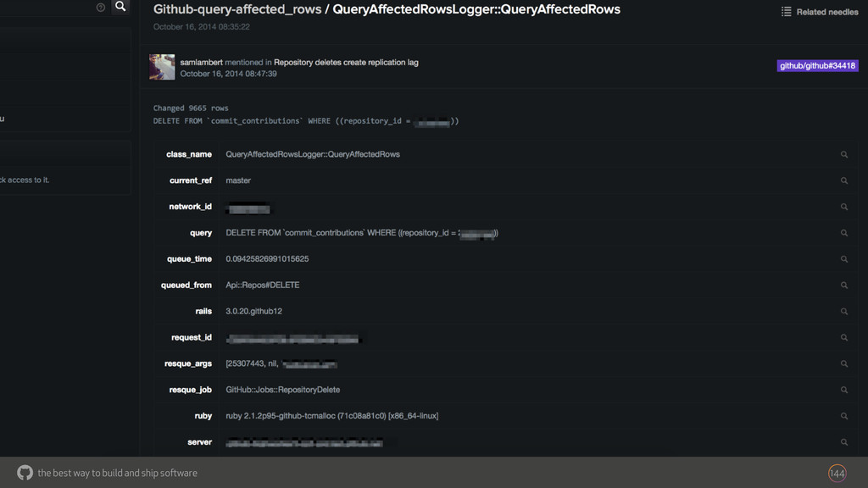Select the query field's DELETE statement value
This screenshot has height=488, width=868.
click(362, 233)
